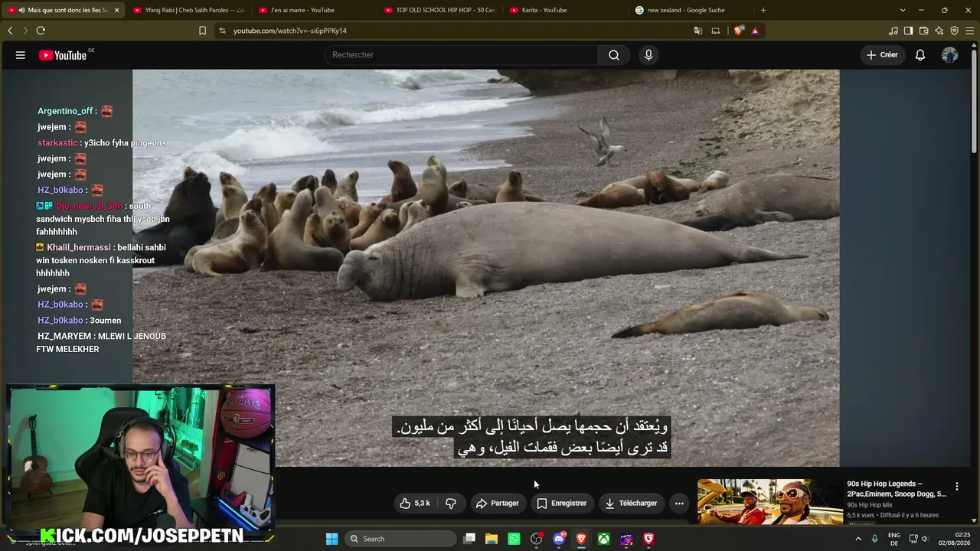This screenshot has width=980, height=551.
Task: Open File Explorer from the taskbar
Action: click(492, 539)
